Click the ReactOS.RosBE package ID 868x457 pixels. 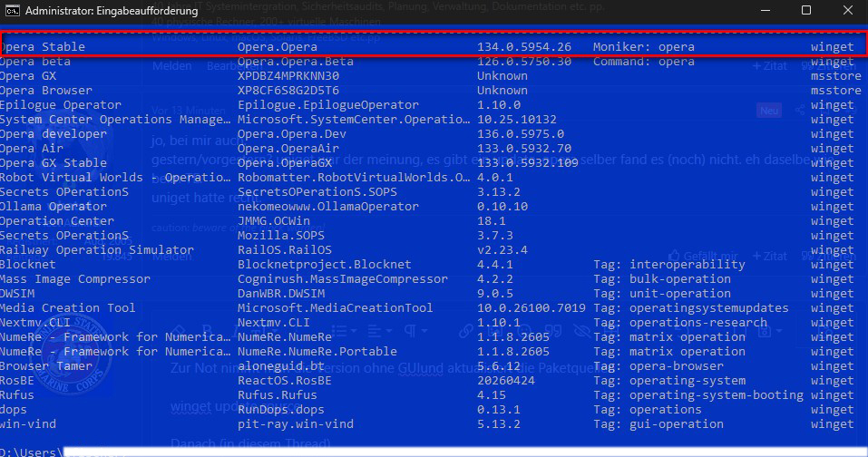point(285,381)
